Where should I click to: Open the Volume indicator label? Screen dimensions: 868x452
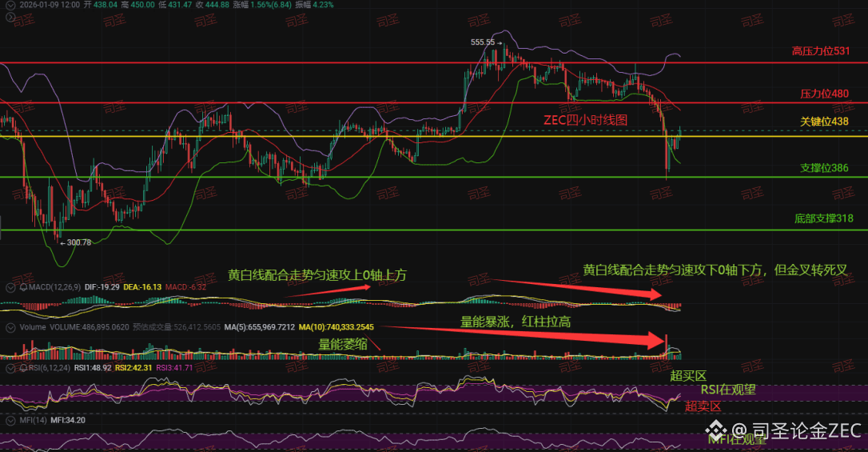click(33, 327)
